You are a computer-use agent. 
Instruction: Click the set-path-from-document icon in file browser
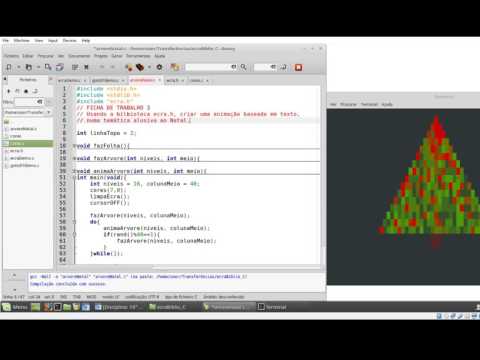[x=35, y=91]
